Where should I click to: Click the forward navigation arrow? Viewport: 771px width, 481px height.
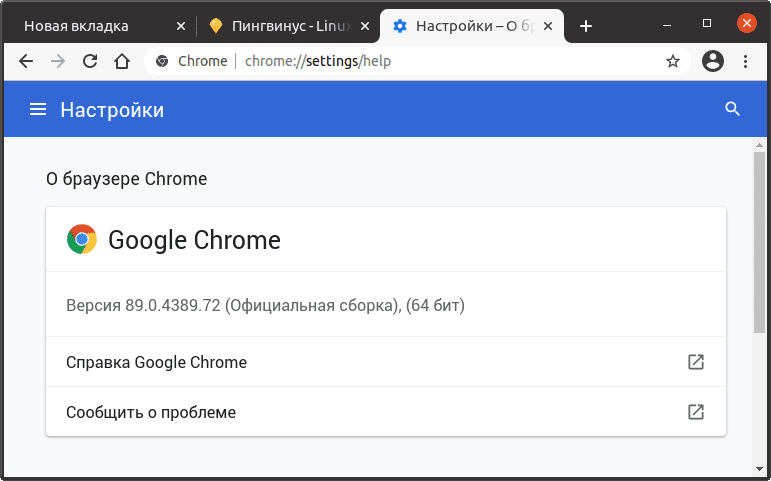58,61
